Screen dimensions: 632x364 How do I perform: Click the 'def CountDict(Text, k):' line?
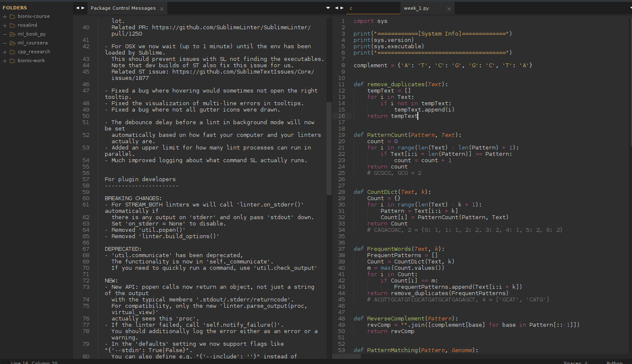pyautogui.click(x=392, y=192)
